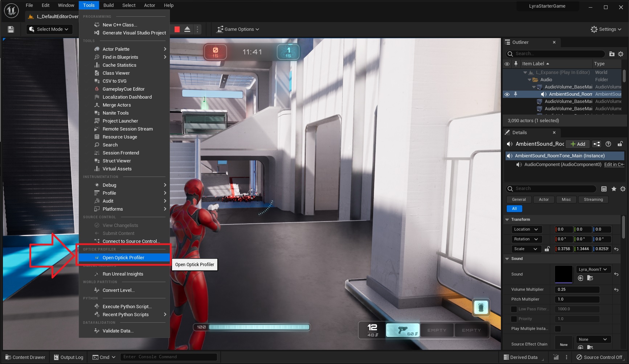Click the Sound asset thumbnail

click(564, 274)
